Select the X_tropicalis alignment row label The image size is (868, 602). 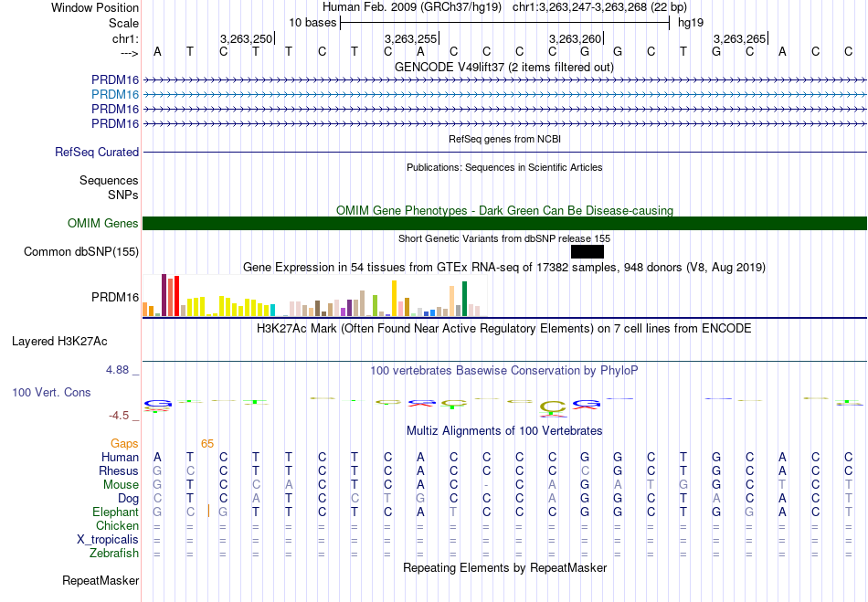click(x=108, y=540)
